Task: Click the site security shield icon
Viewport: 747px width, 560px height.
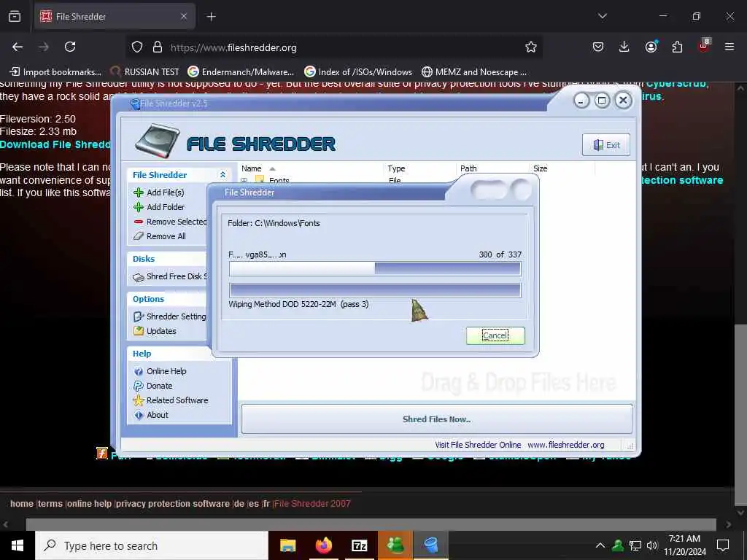Action: click(x=137, y=47)
